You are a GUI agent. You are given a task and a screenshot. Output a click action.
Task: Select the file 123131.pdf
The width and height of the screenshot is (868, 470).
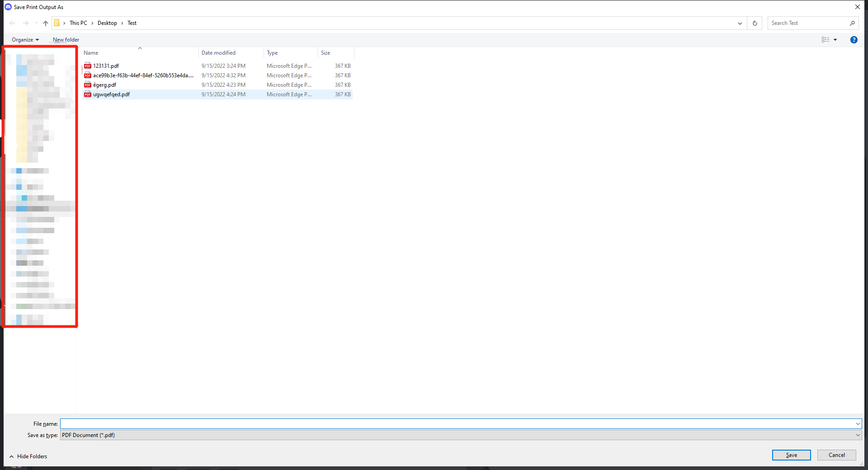(106, 66)
